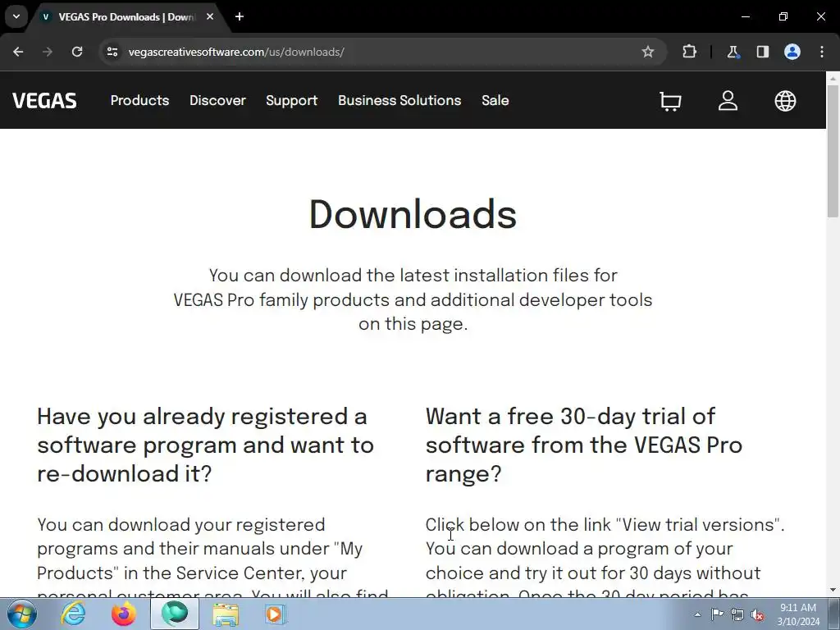840x630 pixels.
Task: Open File Explorer from taskbar
Action: 226,614
